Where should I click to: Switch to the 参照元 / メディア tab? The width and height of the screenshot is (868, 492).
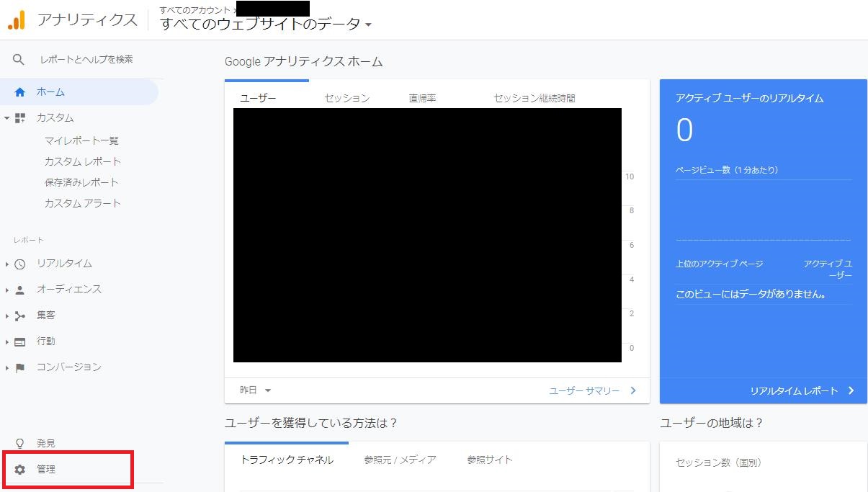pos(400,460)
